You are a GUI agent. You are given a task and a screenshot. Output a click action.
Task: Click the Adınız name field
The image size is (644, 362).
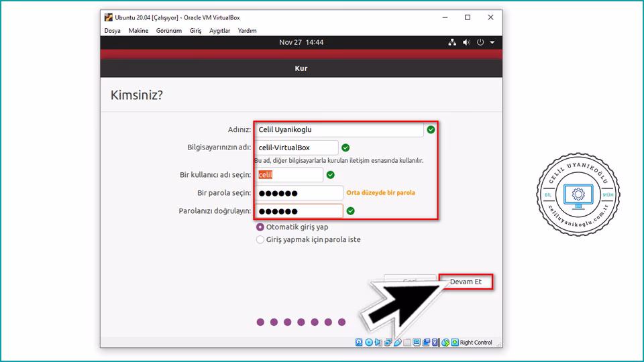(x=339, y=129)
